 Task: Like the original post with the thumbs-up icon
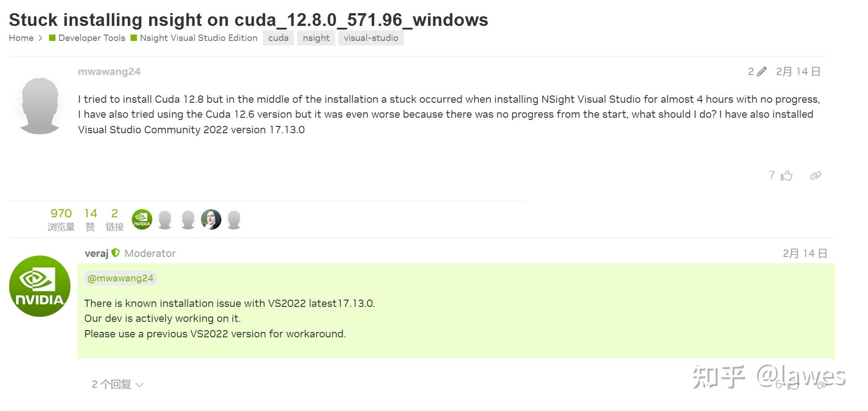pos(786,175)
